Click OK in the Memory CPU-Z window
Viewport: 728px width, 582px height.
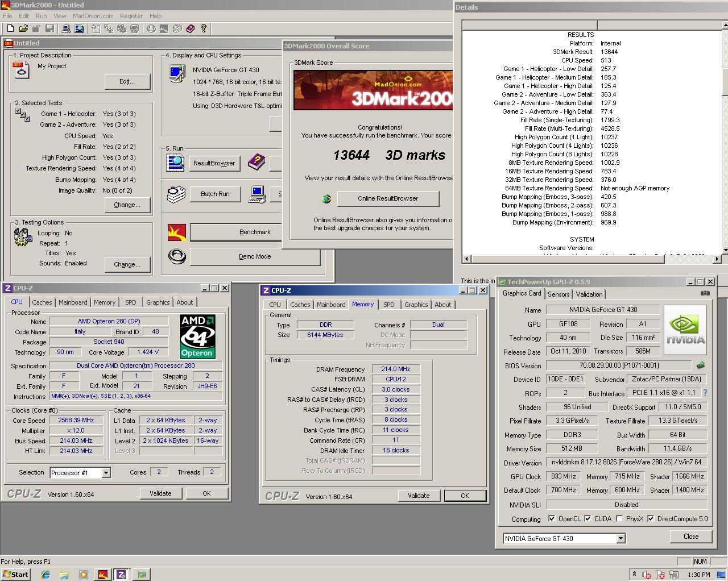pos(465,496)
